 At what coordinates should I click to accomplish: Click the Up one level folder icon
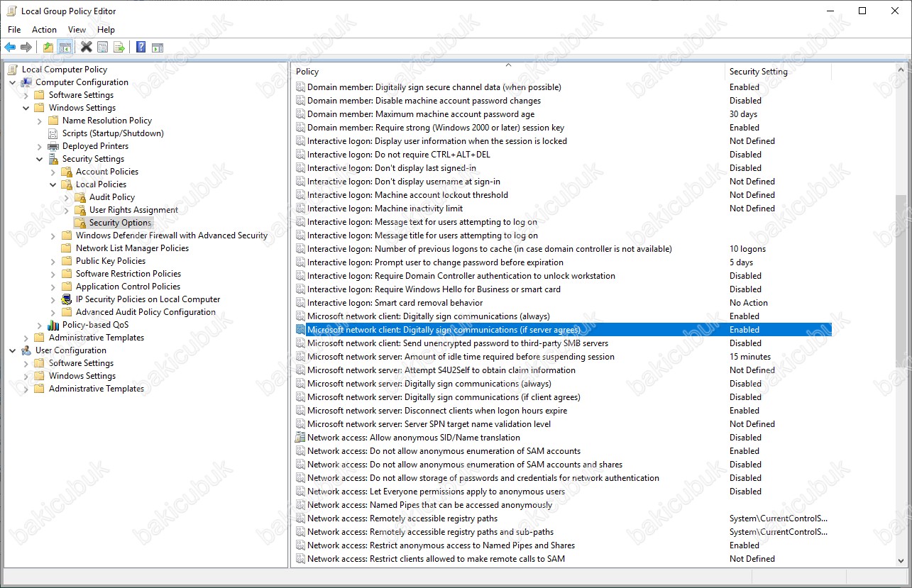(x=48, y=48)
